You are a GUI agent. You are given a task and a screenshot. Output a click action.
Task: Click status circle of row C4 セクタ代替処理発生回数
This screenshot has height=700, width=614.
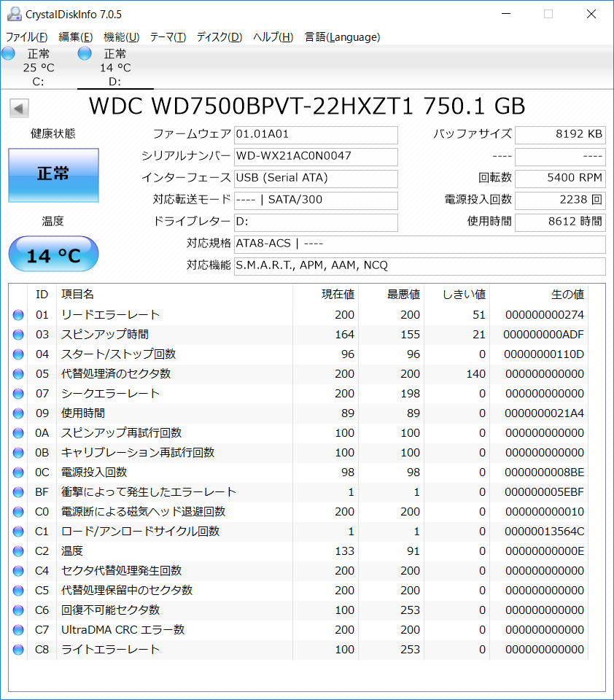click(x=18, y=571)
